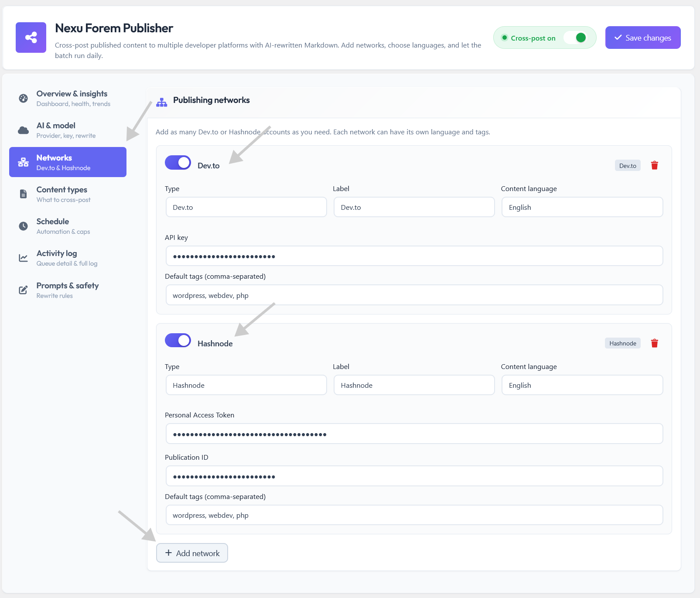Click the checkmark icon in Save changes
Screen dimensions: 700x598
click(618, 38)
